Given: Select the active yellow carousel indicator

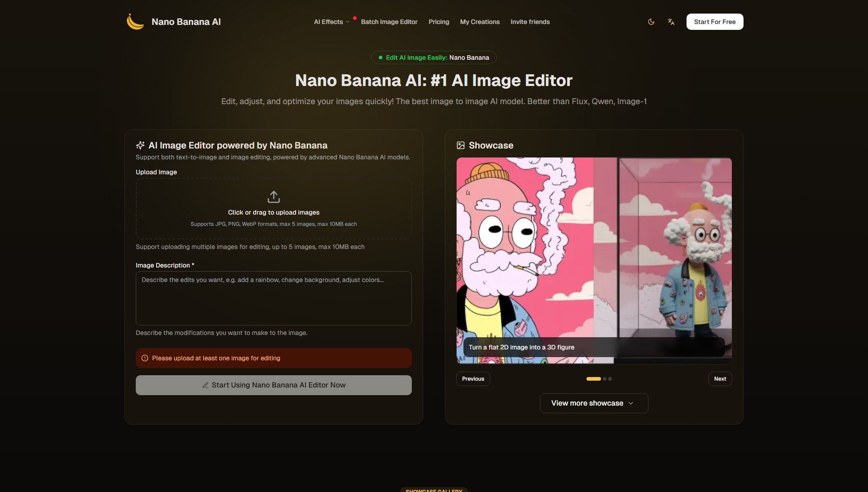Looking at the screenshot, I should [x=593, y=379].
